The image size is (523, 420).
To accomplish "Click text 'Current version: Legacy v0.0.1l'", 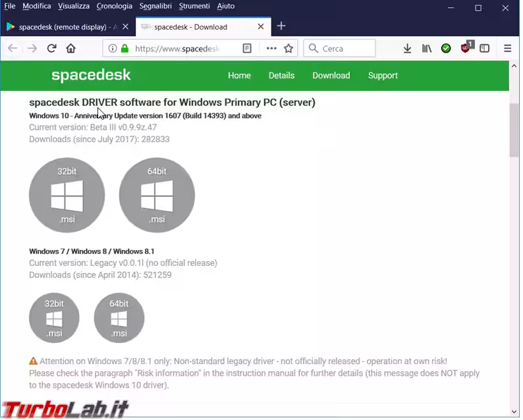I will tap(86, 263).
